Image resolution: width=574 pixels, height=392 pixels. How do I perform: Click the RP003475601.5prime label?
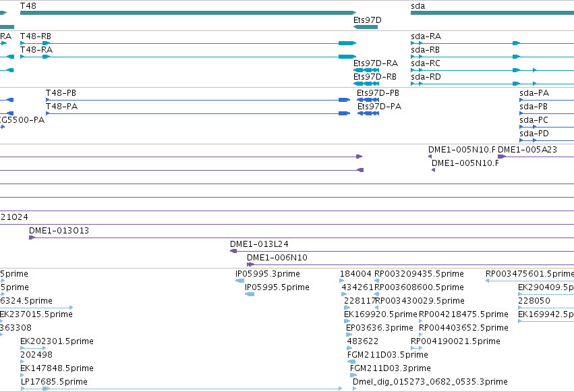pyautogui.click(x=529, y=274)
